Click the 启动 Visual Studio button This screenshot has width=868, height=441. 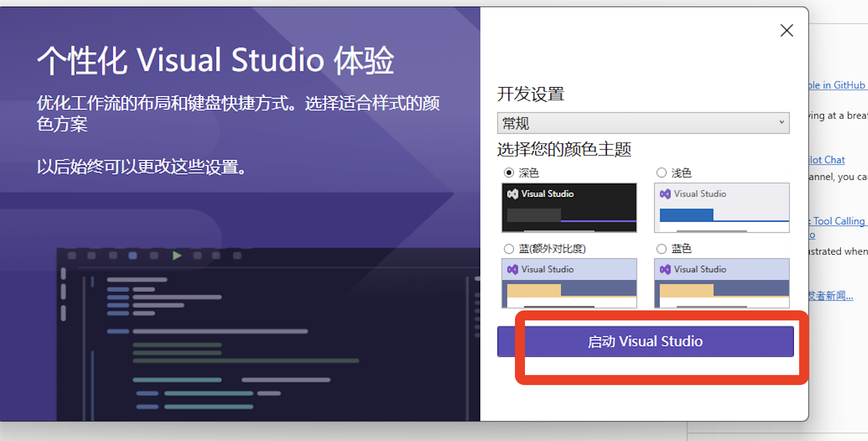coord(645,341)
